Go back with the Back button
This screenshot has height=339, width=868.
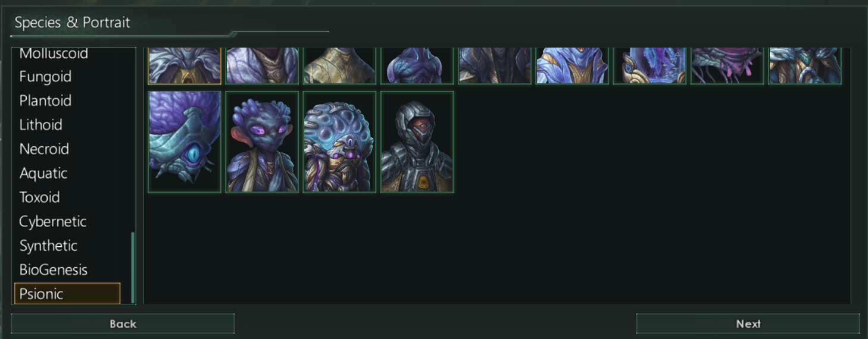[123, 324]
